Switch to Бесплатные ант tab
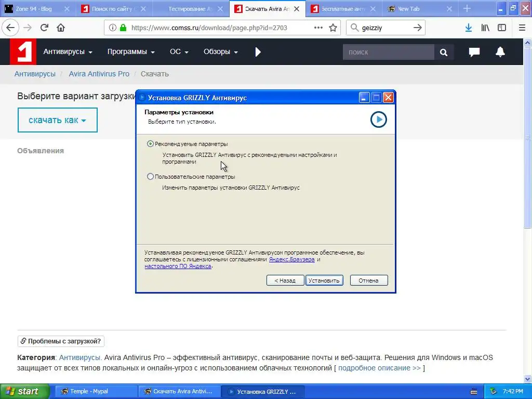This screenshot has width=532, height=399. click(x=343, y=9)
